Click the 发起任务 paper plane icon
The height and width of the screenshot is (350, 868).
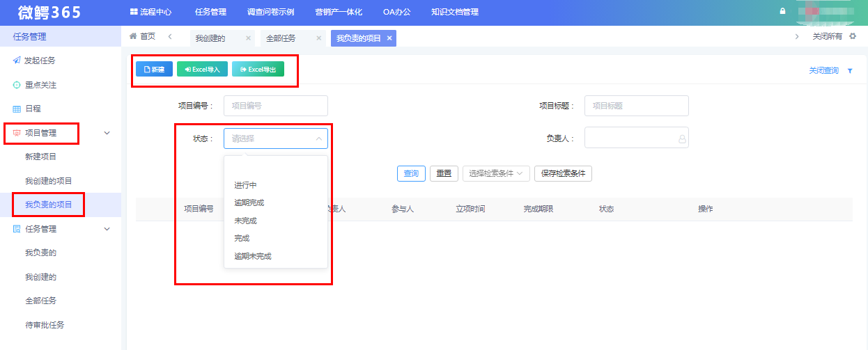[17, 61]
